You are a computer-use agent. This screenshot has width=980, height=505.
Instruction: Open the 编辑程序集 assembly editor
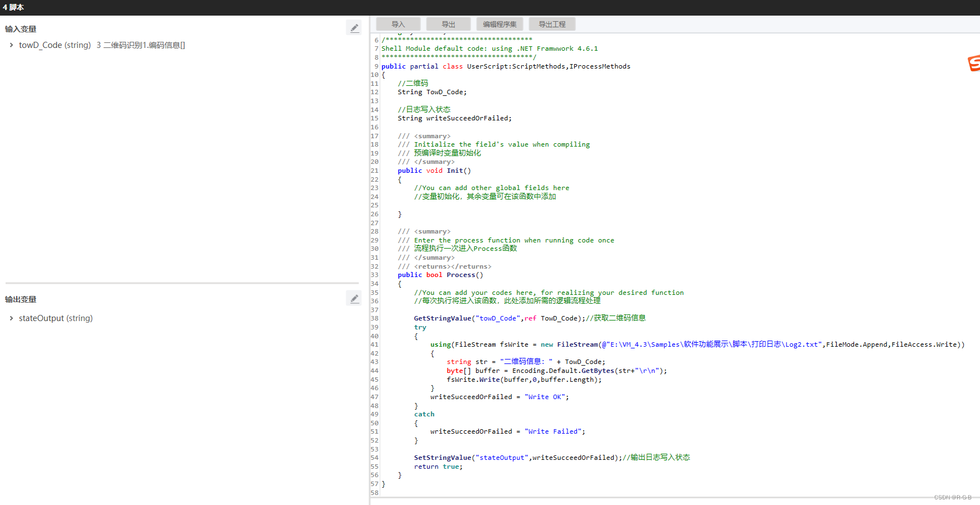[499, 24]
